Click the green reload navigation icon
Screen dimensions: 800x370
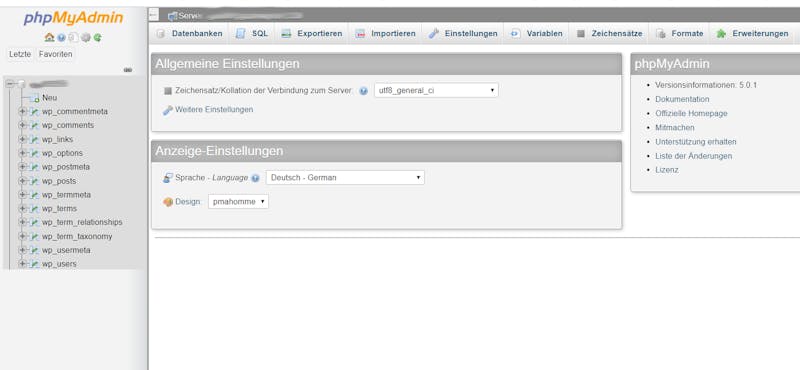[x=97, y=37]
